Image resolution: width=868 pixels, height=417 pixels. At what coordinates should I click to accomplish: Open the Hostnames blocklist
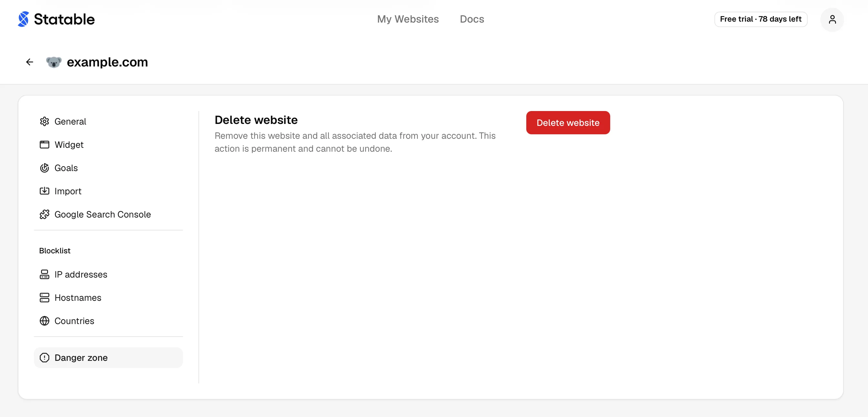pos(108,298)
